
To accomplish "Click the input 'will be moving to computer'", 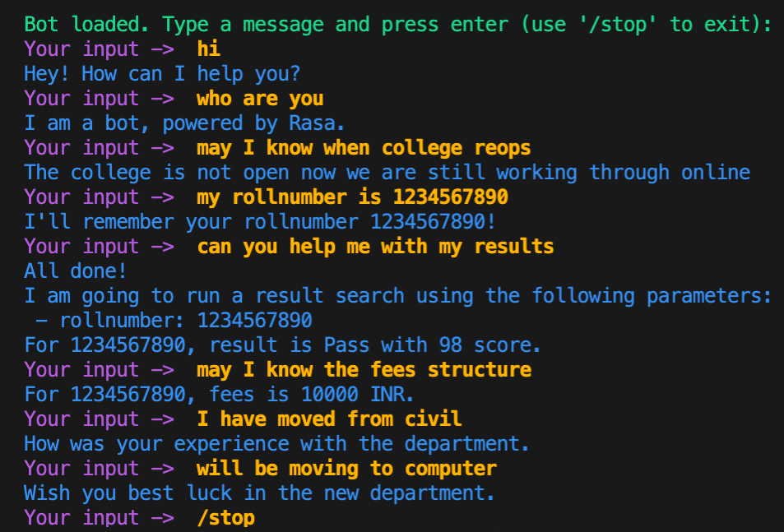I will pyautogui.click(x=346, y=469).
